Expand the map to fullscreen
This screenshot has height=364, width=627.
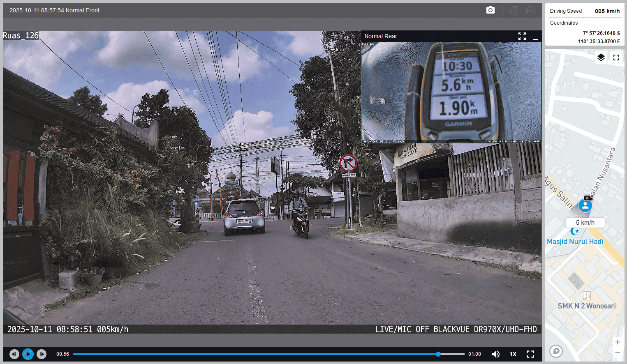[x=616, y=58]
